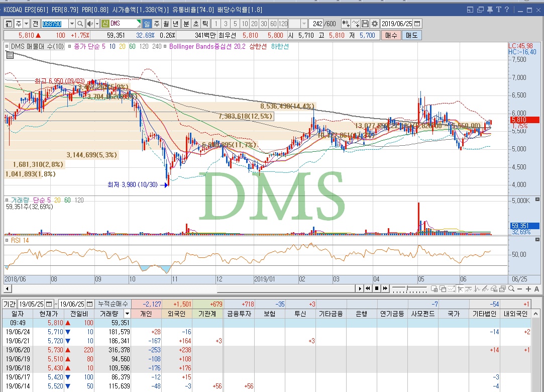Open the 주 type dropdown arrow
The width and height of the screenshot is (544, 392).
pyautogui.click(x=26, y=24)
